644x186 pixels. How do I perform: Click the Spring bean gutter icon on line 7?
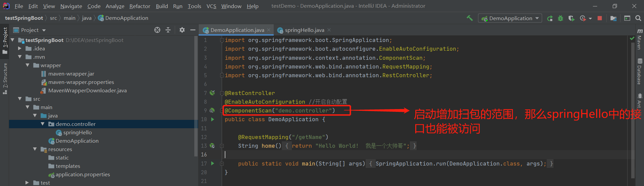click(x=212, y=93)
